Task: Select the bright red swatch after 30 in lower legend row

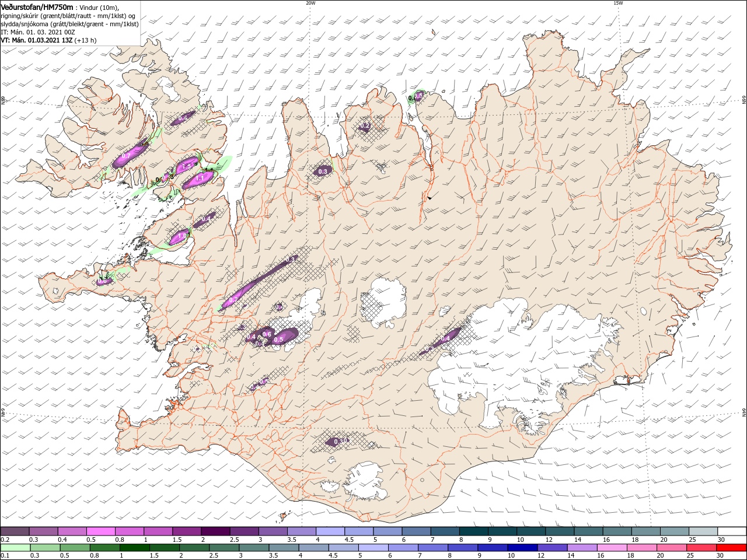Action: click(x=730, y=548)
